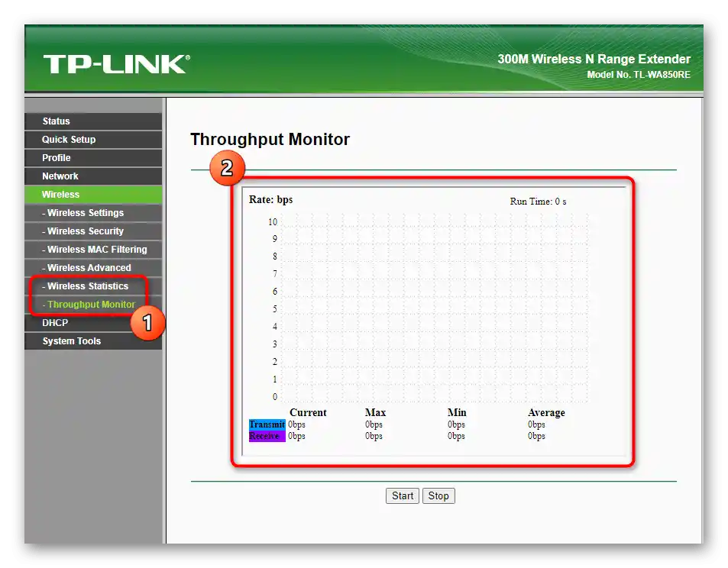Click the Receive Average 0bps value
The width and height of the screenshot is (728, 568).
pyautogui.click(x=536, y=436)
